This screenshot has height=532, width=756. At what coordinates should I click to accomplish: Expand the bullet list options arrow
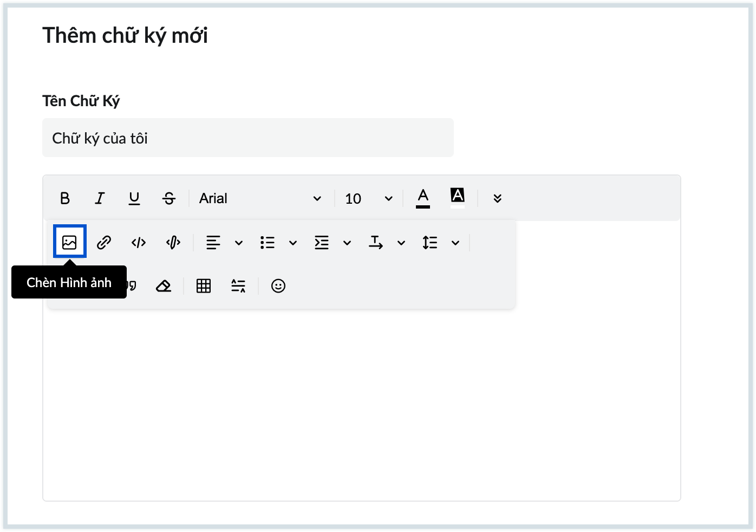click(293, 243)
